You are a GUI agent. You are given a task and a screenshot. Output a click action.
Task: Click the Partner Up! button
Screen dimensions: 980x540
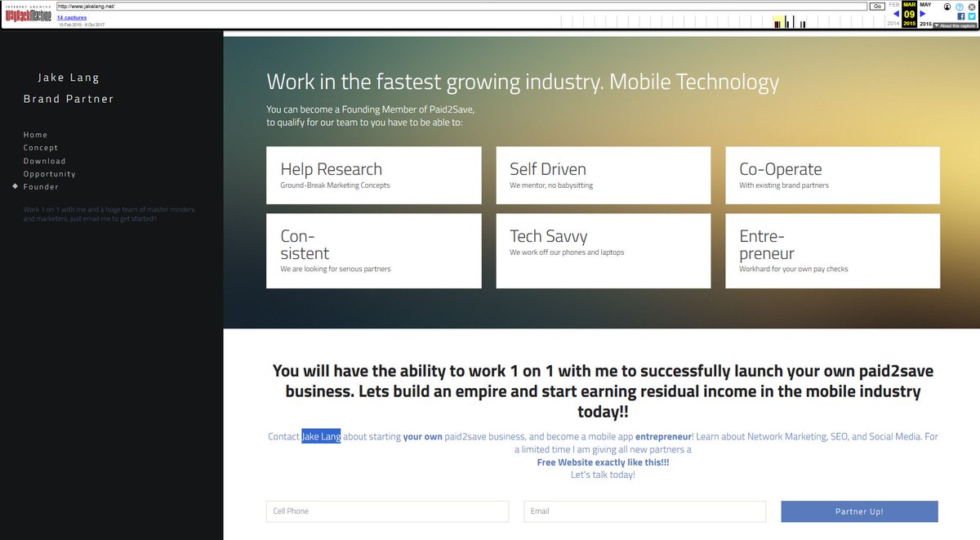[859, 511]
